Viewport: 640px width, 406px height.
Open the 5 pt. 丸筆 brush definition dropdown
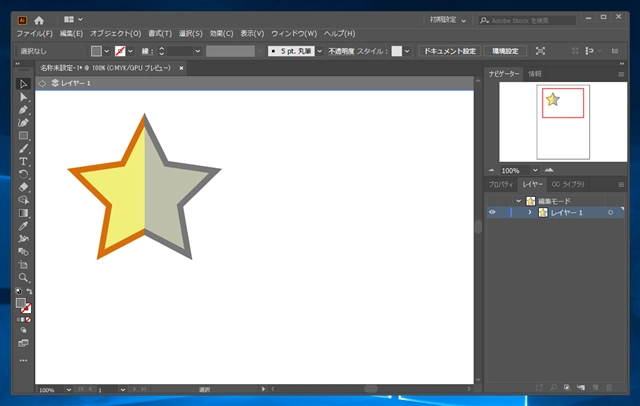click(x=320, y=51)
